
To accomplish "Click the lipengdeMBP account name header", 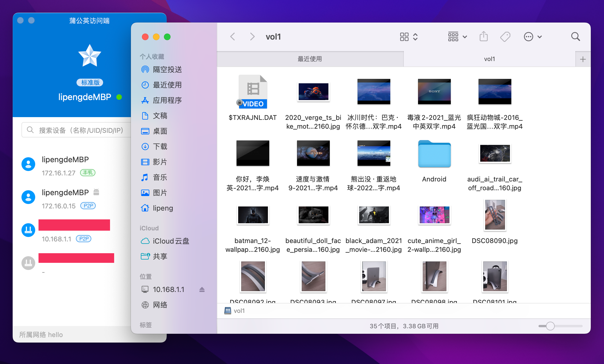I will tap(85, 97).
